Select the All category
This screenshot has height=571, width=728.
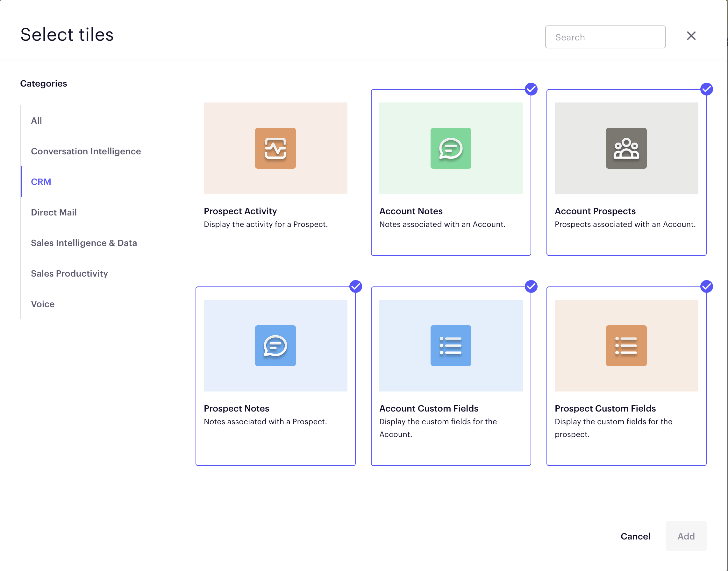point(36,121)
